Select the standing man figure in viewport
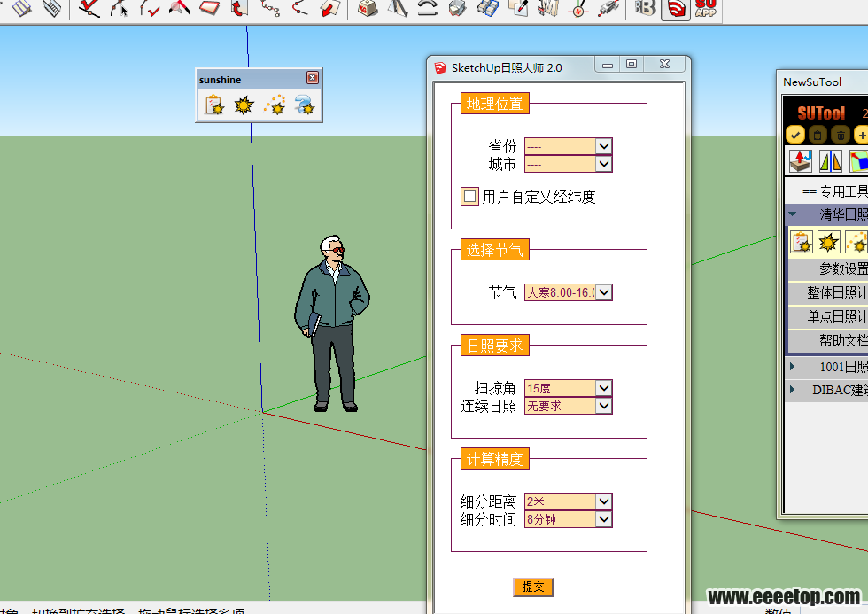Image resolution: width=868 pixels, height=614 pixels. [x=331, y=324]
